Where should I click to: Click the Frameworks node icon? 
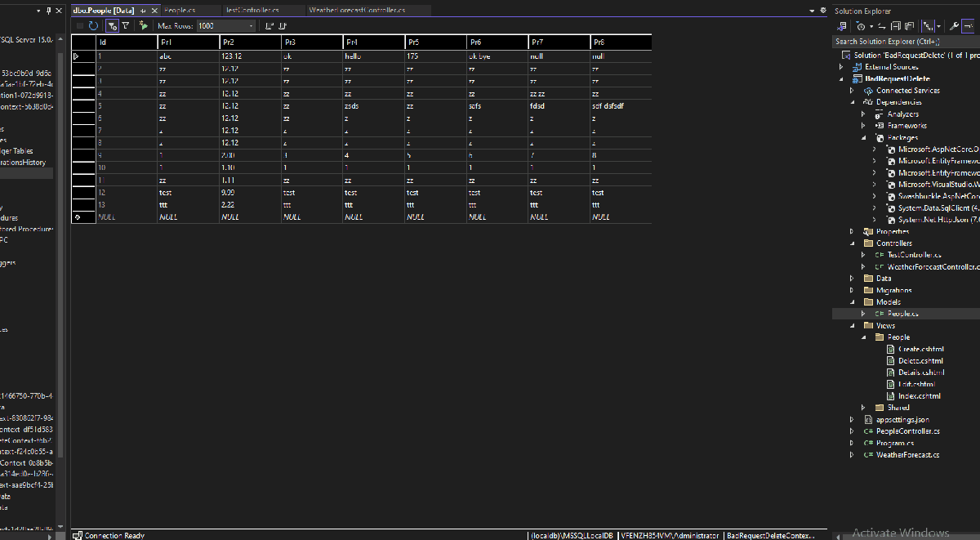880,126
